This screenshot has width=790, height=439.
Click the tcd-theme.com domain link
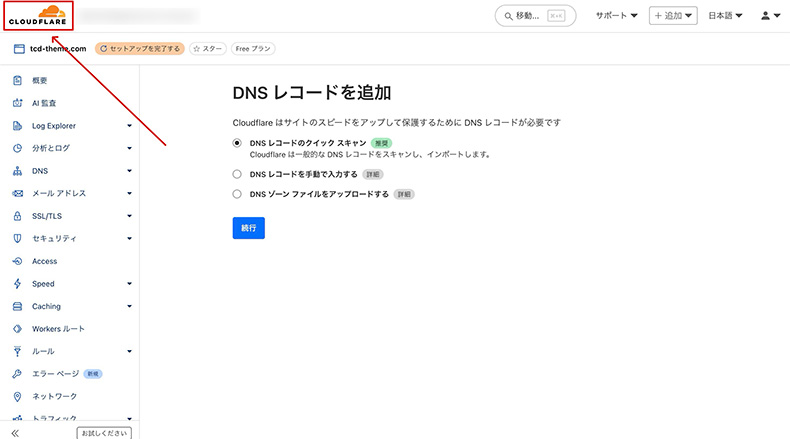tap(58, 49)
